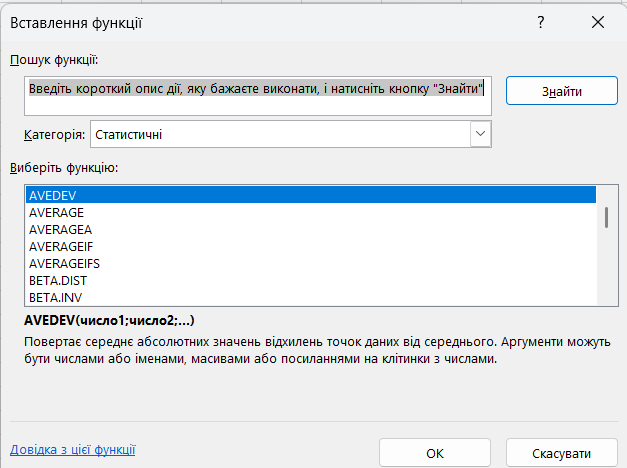Click the category combo box arrow
This screenshot has height=468, width=627.
480,133
